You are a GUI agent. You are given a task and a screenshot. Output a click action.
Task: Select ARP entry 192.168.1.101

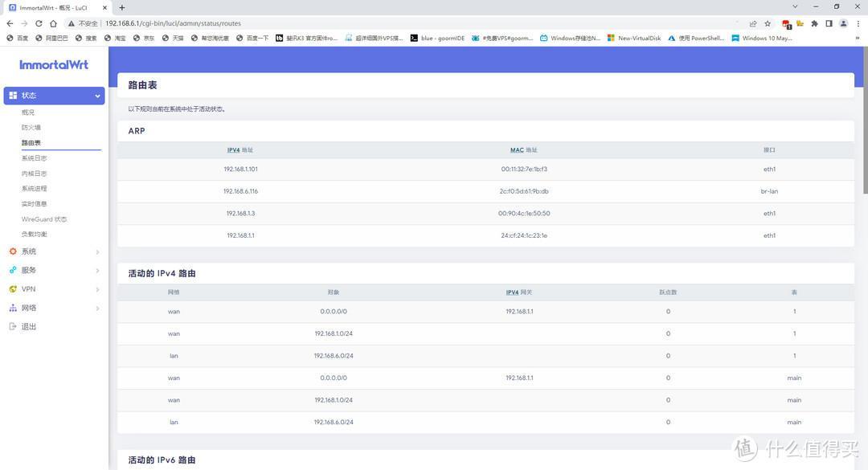coord(241,170)
